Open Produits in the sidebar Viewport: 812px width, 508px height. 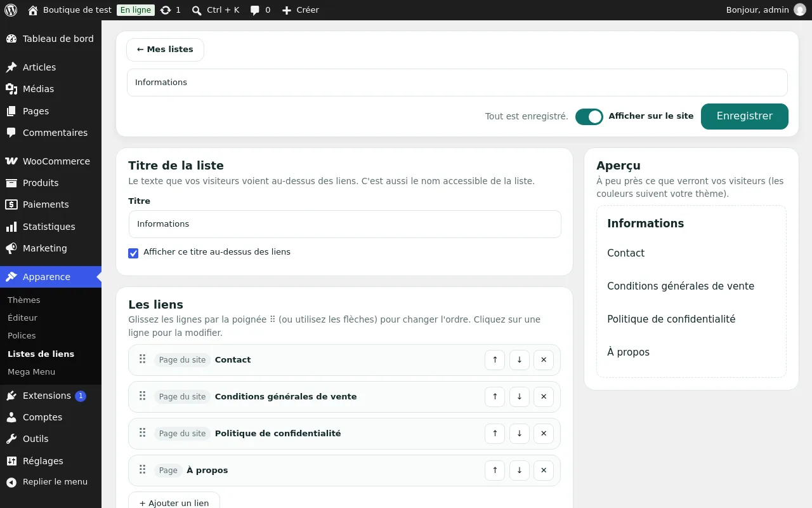point(51,183)
